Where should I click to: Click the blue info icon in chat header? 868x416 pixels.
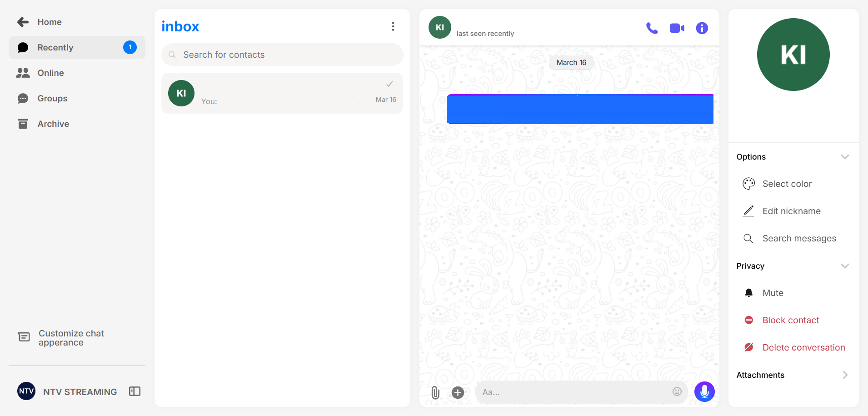click(x=702, y=28)
